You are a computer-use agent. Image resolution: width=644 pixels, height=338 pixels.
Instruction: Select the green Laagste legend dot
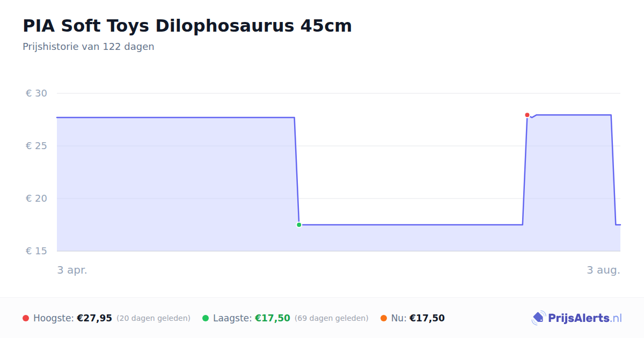206,318
